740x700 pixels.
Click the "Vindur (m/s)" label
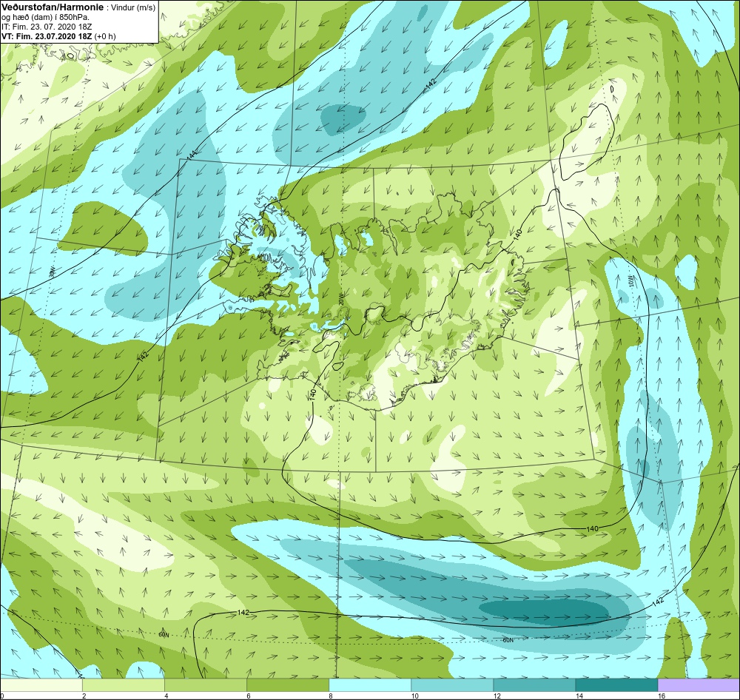tap(133, 8)
